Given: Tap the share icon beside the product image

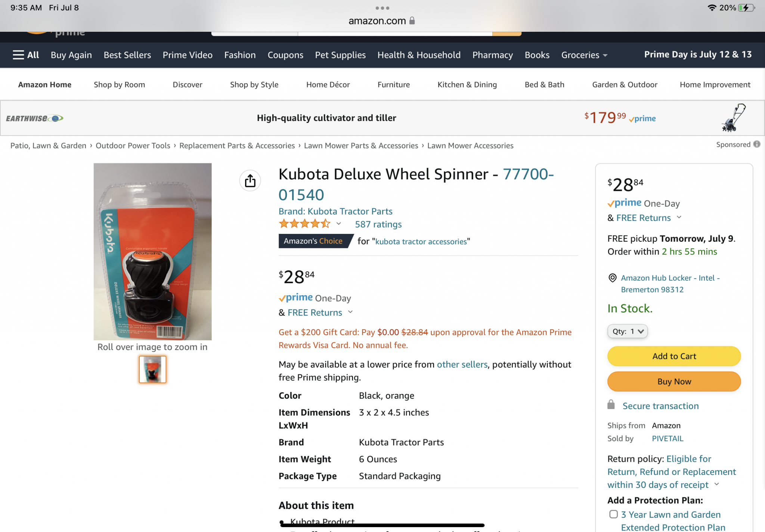Looking at the screenshot, I should tap(250, 181).
